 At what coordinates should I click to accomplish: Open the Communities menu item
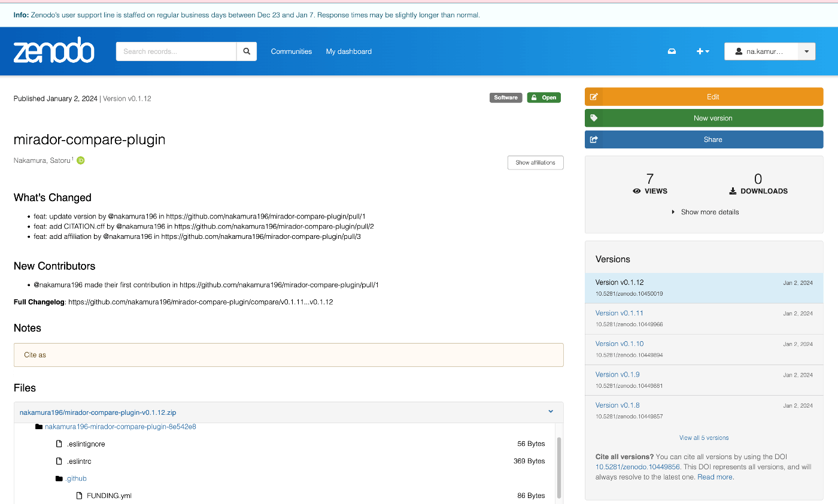(292, 51)
